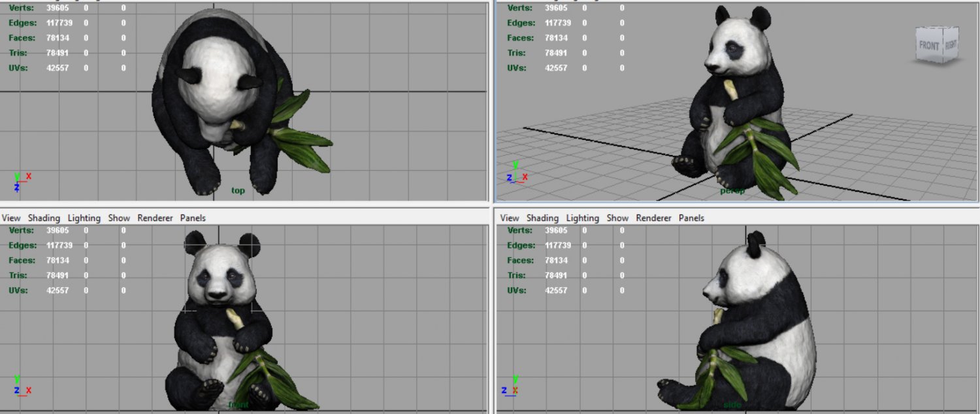Click the XYZ axis indicator in top view
This screenshot has width=980, height=414.
21,181
